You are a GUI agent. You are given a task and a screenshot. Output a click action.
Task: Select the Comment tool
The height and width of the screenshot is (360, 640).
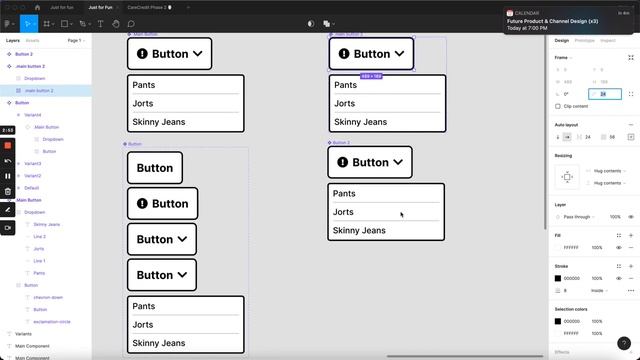131,24
